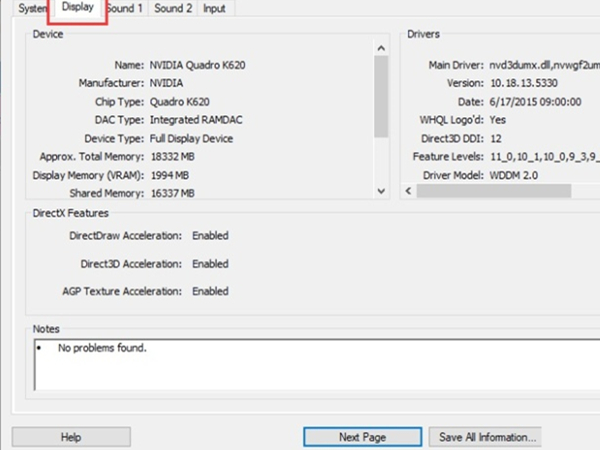Image resolution: width=600 pixels, height=450 pixels.
Task: Open the Sound 1 tab
Action: click(125, 8)
